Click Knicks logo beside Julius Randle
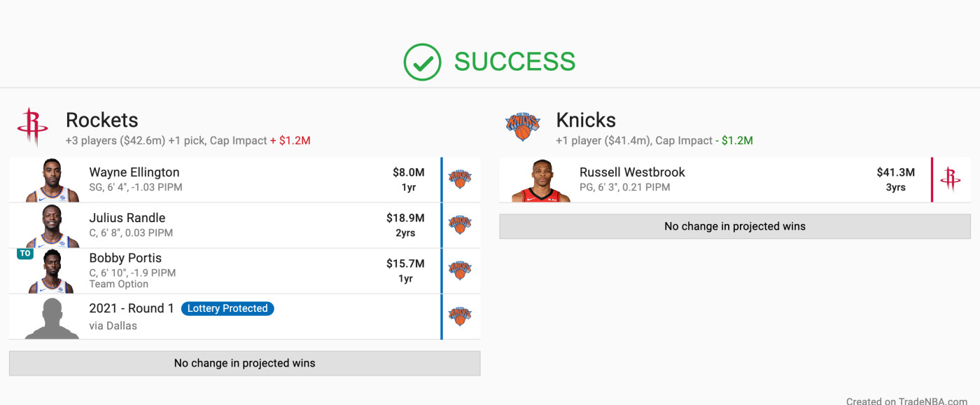Image resolution: width=980 pixels, height=405 pixels. [460, 225]
